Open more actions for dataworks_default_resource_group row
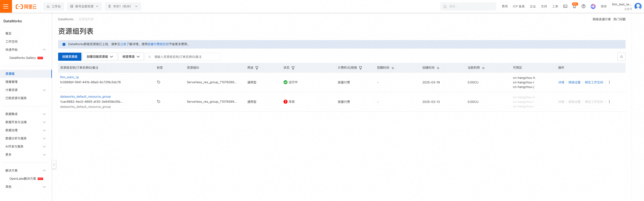This screenshot has width=644, height=201. point(609,102)
